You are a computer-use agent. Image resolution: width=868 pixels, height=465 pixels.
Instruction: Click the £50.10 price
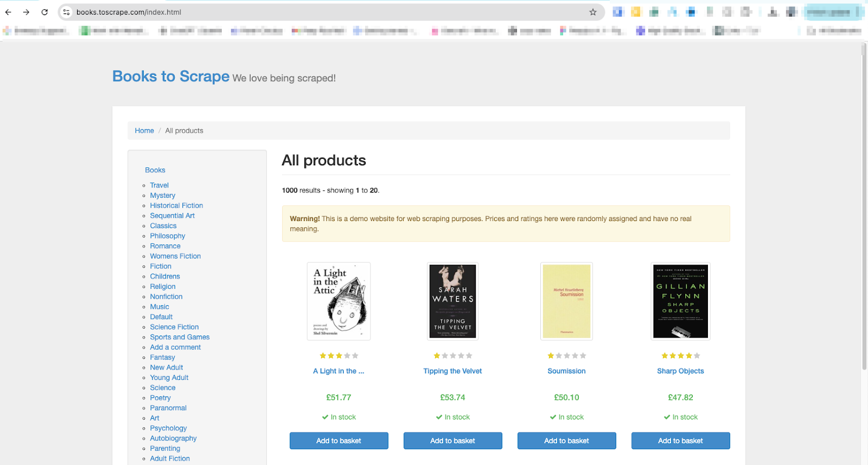click(x=566, y=397)
